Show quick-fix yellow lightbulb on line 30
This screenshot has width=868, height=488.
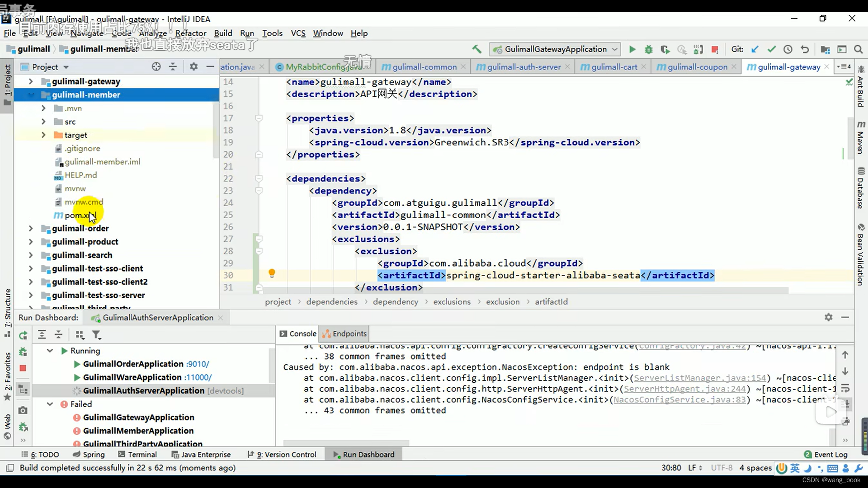click(x=272, y=273)
